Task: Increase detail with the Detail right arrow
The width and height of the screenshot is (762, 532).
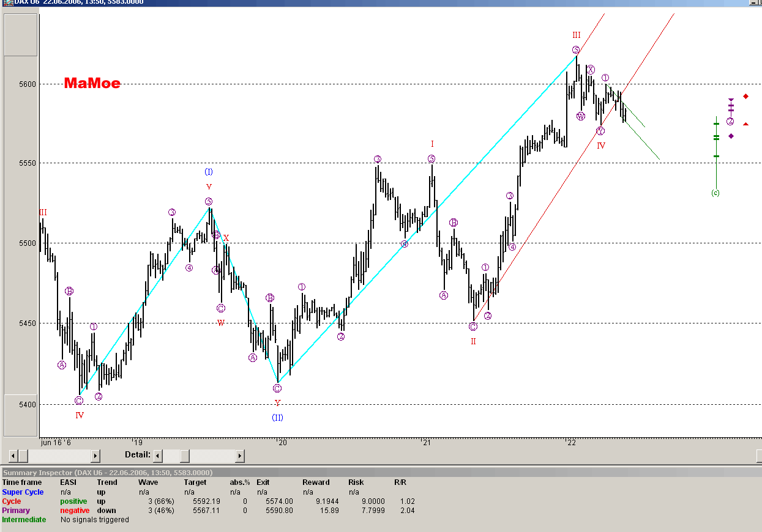Action: tap(240, 456)
